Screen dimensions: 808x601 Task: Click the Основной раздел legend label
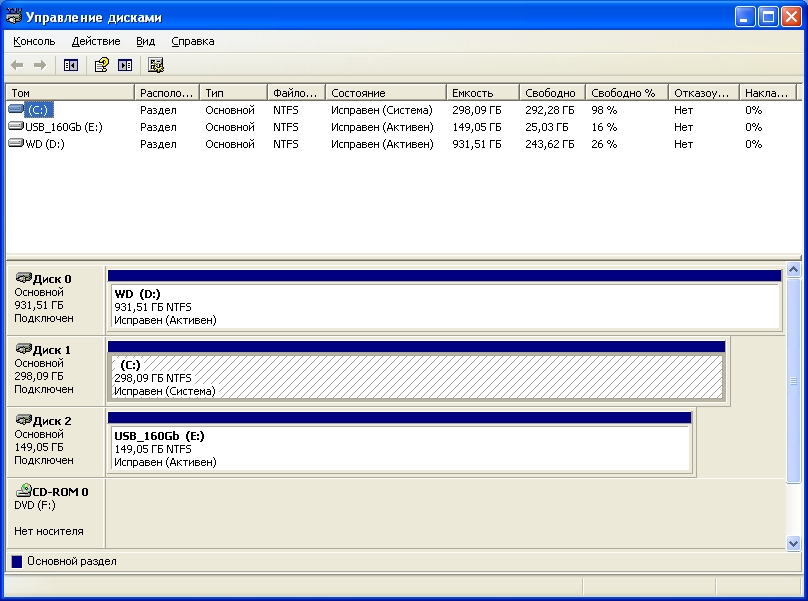click(x=72, y=561)
